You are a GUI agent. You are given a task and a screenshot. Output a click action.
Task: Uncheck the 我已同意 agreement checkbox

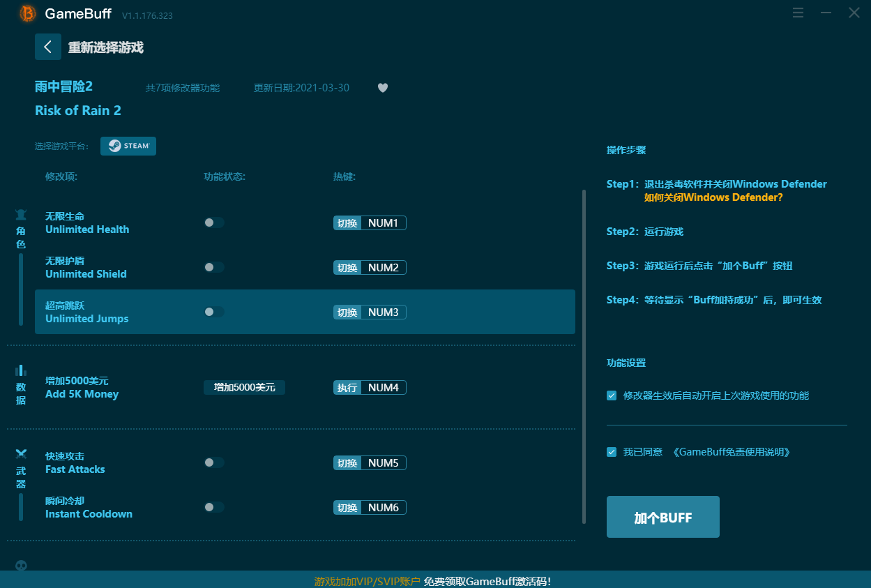tap(612, 452)
